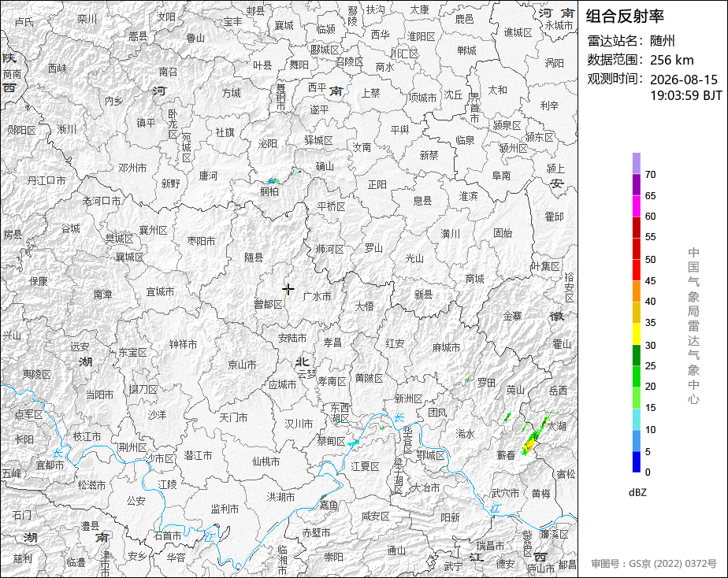Click the 审图号 GS京 (2022) 0372号 text
This screenshot has height=578, width=728.
[654, 564]
